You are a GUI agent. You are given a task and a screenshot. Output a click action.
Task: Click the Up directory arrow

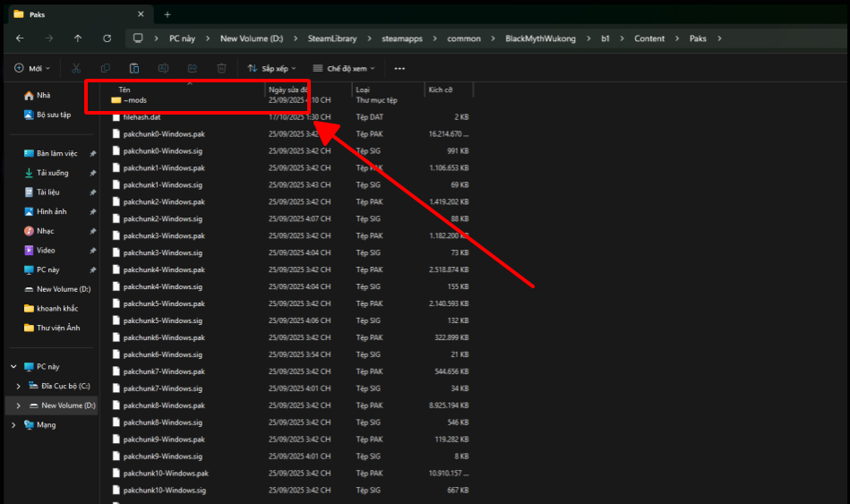click(x=78, y=38)
